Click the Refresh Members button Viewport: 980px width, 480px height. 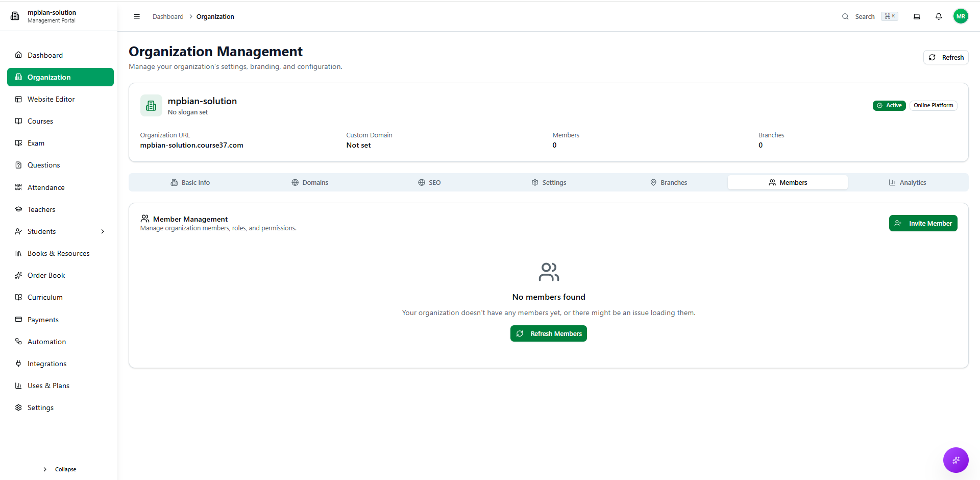tap(548, 333)
